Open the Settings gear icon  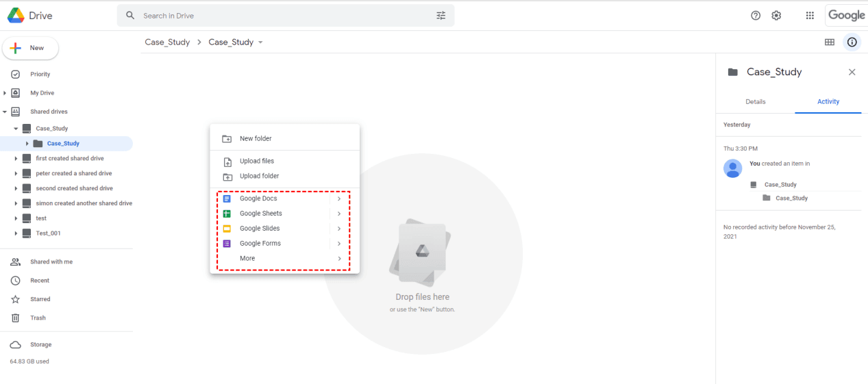(776, 16)
